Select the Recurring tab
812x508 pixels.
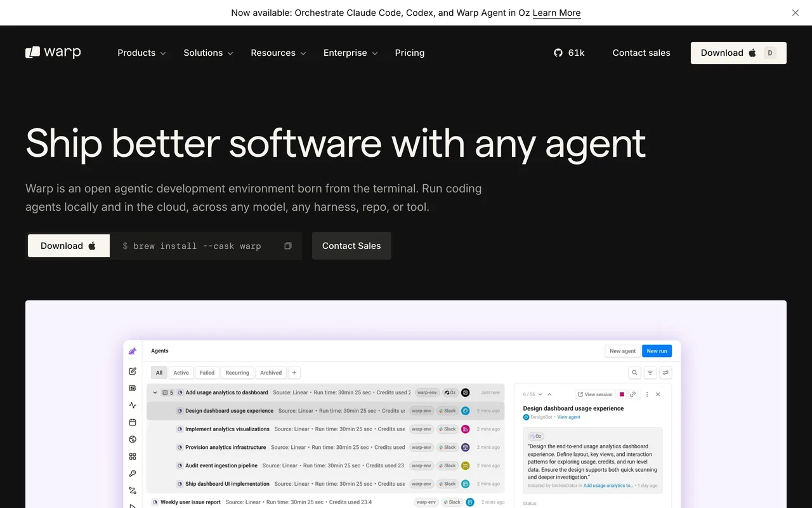237,373
